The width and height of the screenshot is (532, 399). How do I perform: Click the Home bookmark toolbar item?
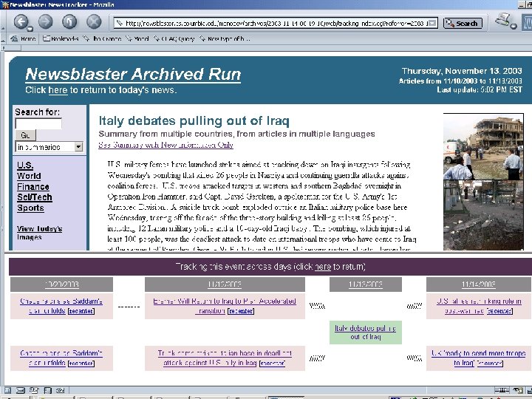click(x=24, y=38)
